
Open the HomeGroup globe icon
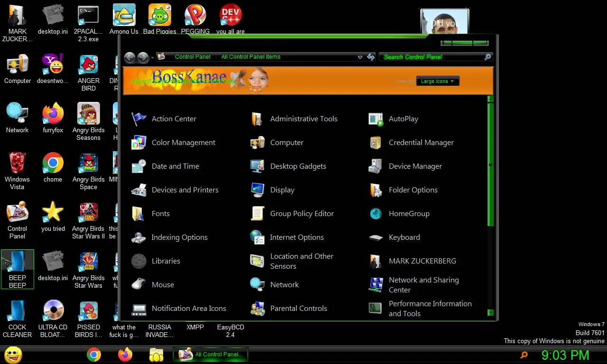click(376, 213)
